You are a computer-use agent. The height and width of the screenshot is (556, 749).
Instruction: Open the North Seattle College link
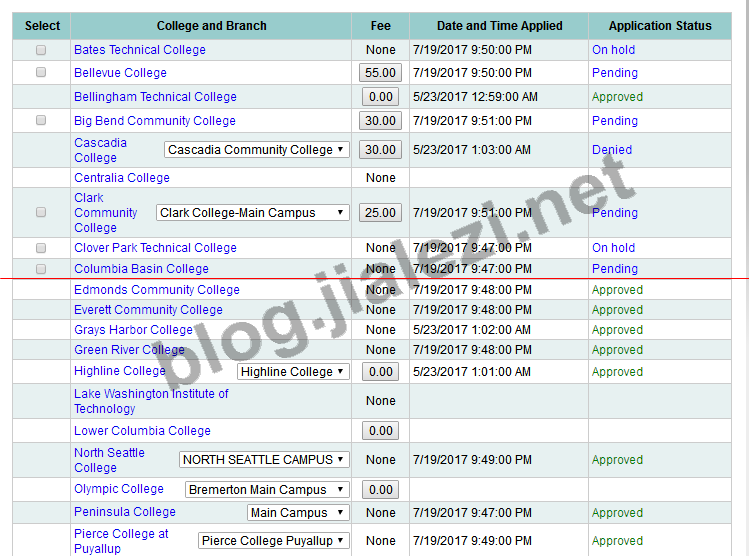[x=109, y=460]
